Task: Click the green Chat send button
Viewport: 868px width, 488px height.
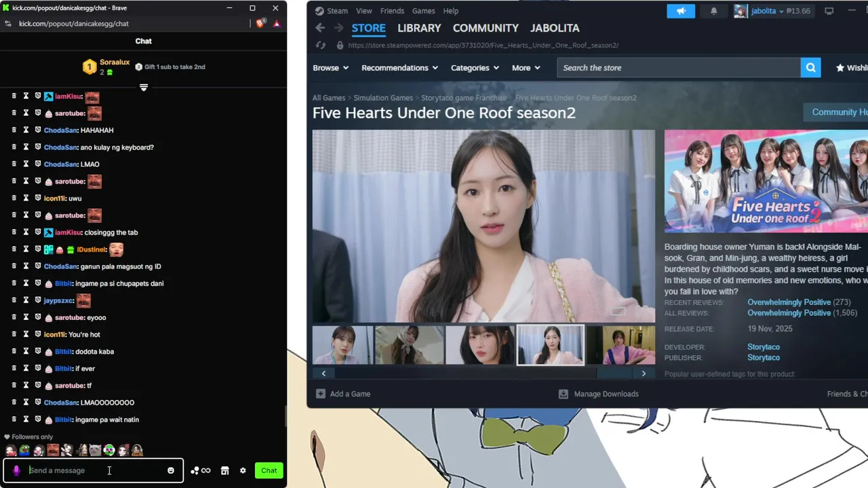Action: [x=269, y=470]
